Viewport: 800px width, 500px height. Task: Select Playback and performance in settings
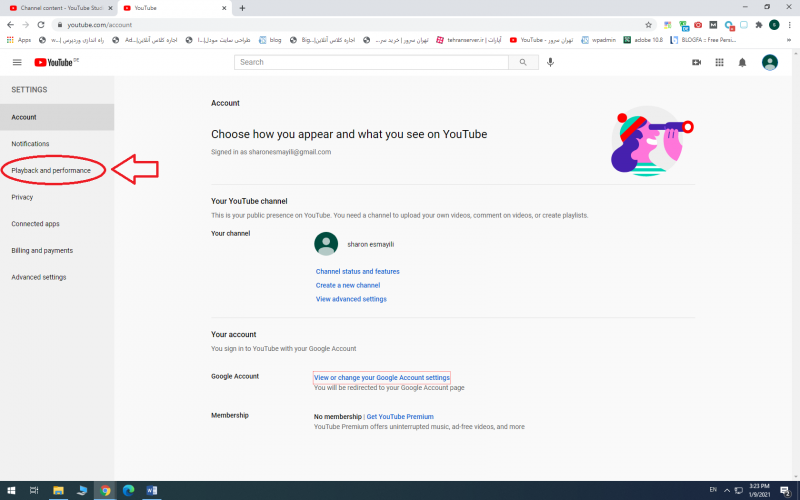[51, 171]
